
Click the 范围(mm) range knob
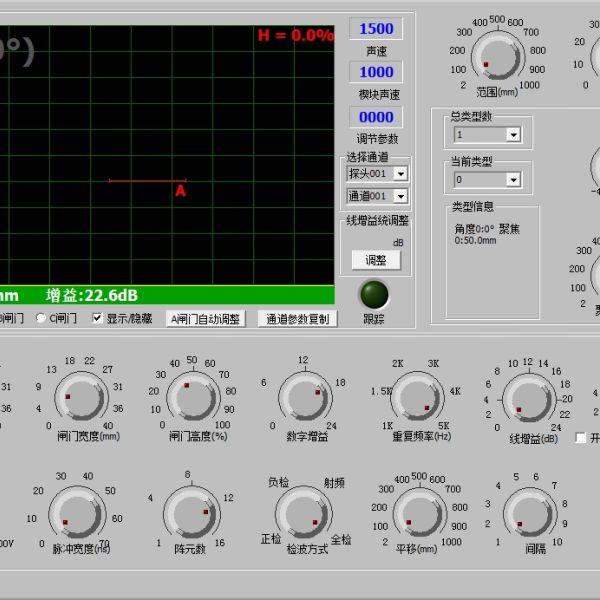point(498,57)
